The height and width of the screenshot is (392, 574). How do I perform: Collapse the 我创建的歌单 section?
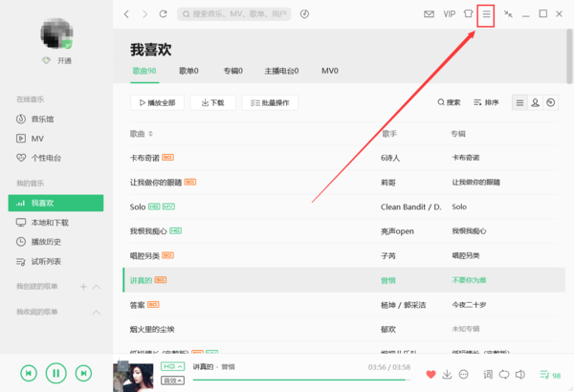(x=97, y=287)
